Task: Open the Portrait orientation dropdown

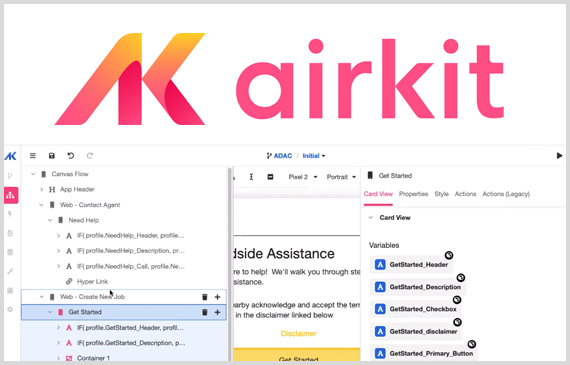Action: click(x=341, y=177)
